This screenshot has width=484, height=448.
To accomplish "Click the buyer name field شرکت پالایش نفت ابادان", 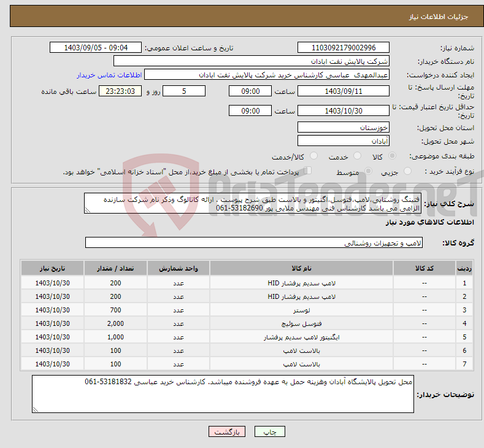I will pos(252,61).
